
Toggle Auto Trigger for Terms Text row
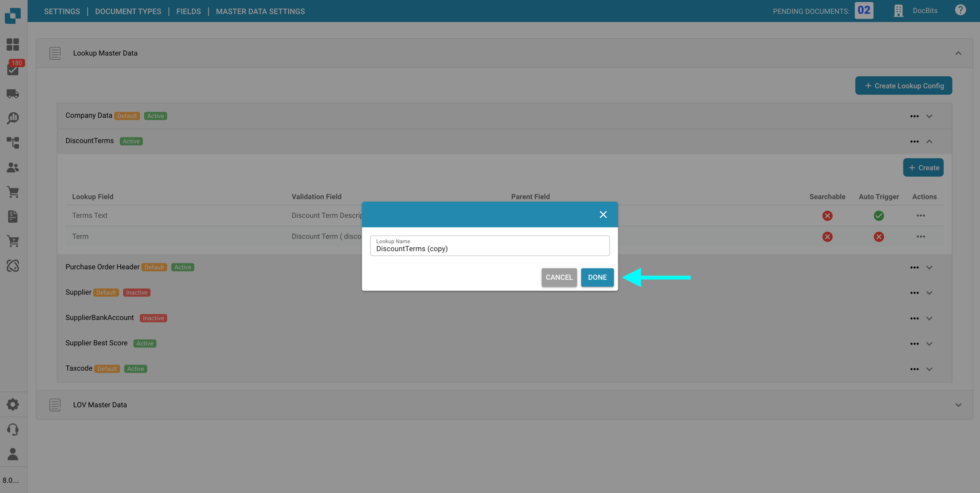(878, 216)
